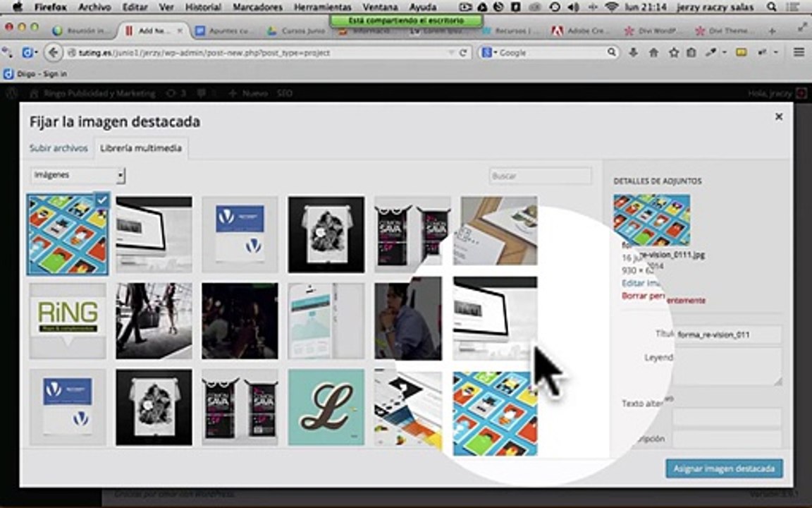Open the last toolbar dropdown arrow before the menu
812x508 pixels.
[776, 52]
